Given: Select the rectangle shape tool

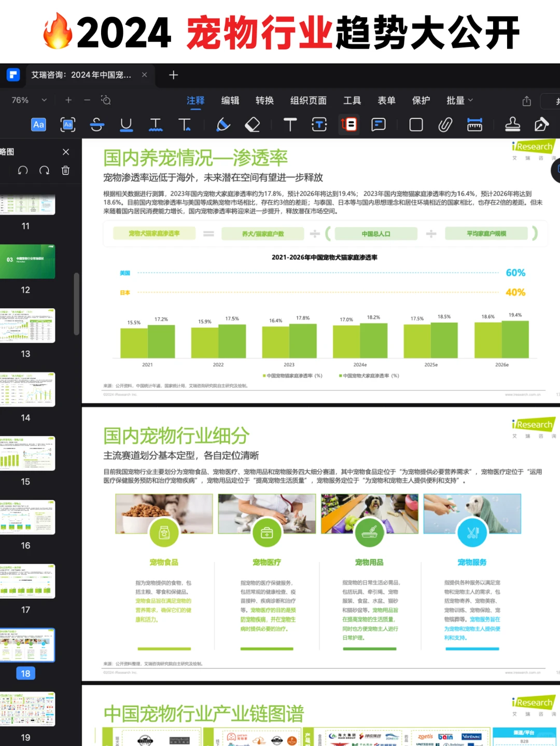Looking at the screenshot, I should 416,124.
